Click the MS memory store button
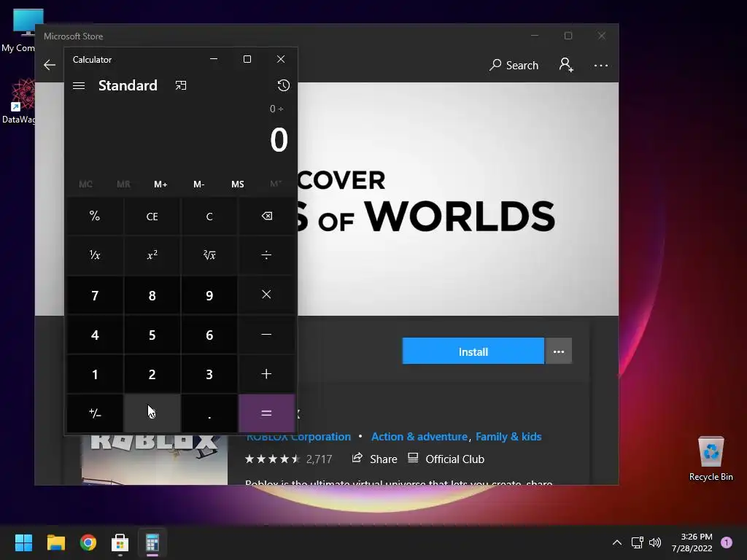Viewport: 747px width, 560px height. 237,184
